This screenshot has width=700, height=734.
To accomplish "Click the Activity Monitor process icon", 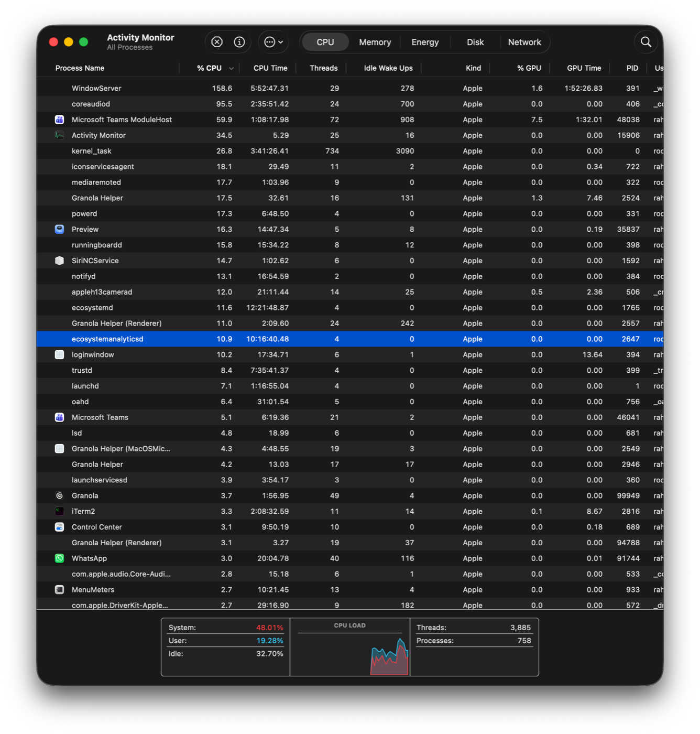I will [59, 135].
